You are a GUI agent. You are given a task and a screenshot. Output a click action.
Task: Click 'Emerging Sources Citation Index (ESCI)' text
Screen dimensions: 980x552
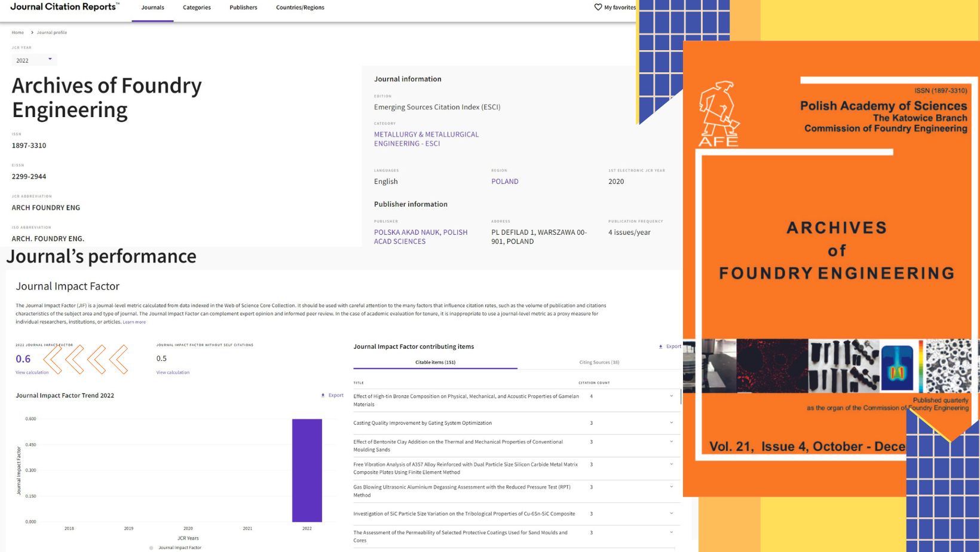437,108
